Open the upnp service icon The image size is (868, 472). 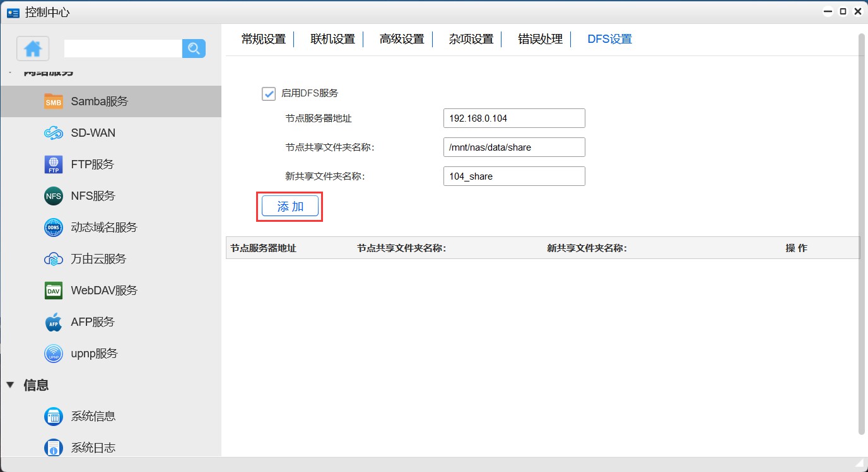point(54,354)
